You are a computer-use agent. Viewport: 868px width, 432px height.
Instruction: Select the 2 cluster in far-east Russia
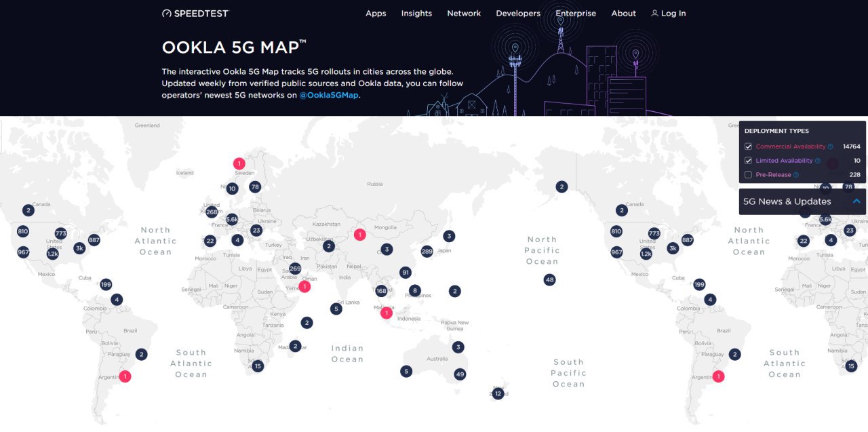pyautogui.click(x=561, y=186)
